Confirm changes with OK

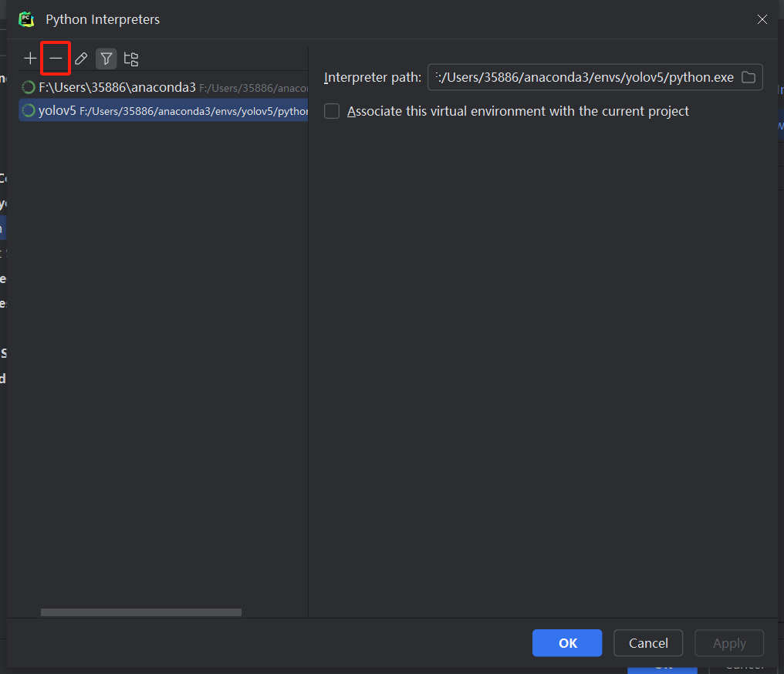click(x=566, y=642)
